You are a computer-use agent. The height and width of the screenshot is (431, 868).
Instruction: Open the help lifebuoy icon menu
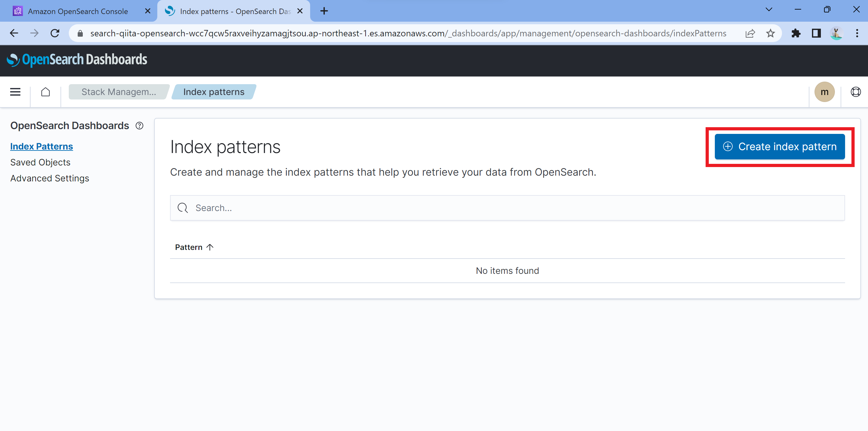[x=856, y=92]
